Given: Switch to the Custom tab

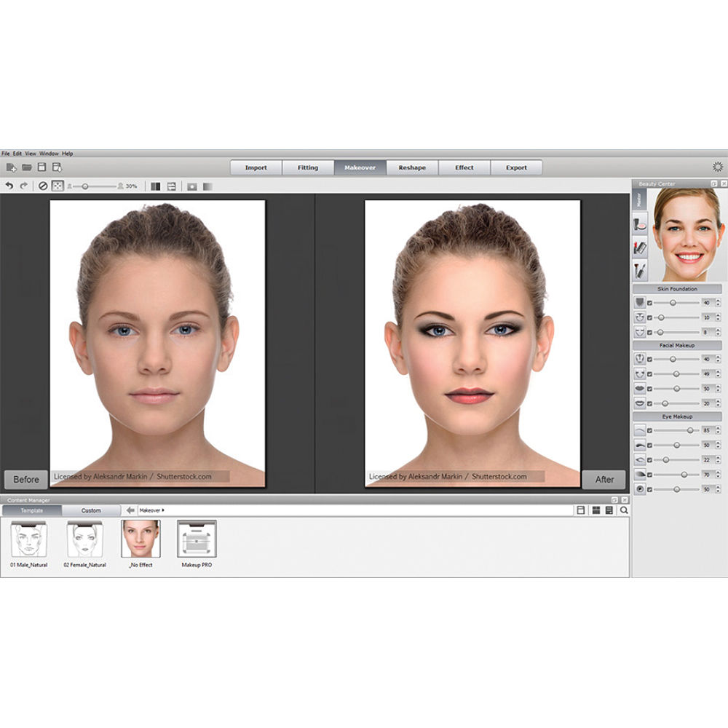Looking at the screenshot, I should pyautogui.click(x=90, y=510).
